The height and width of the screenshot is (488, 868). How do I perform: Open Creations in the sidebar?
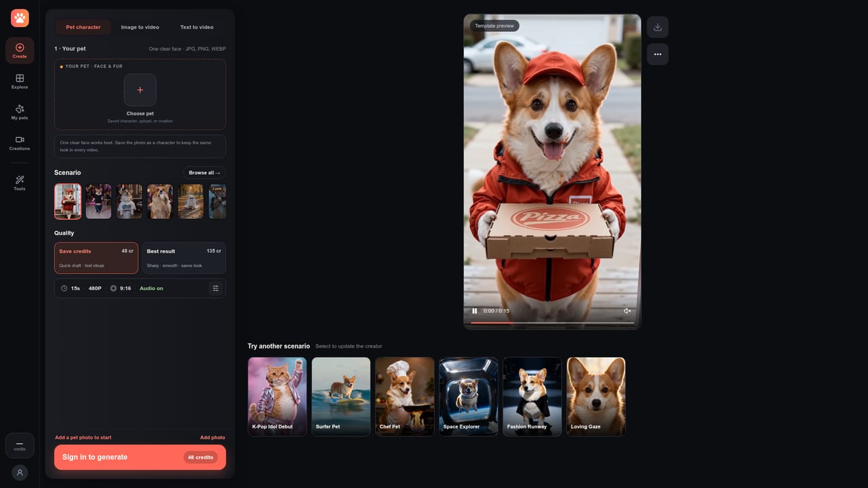(20, 142)
